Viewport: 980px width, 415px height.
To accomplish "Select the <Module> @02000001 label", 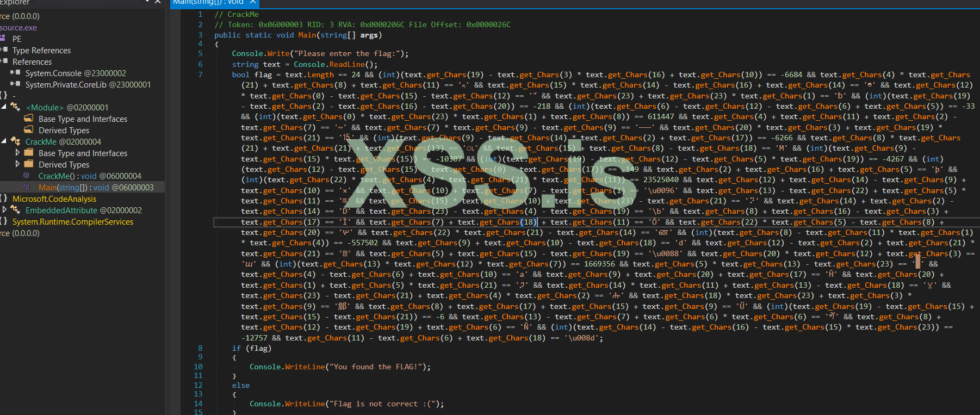I will click(67, 108).
